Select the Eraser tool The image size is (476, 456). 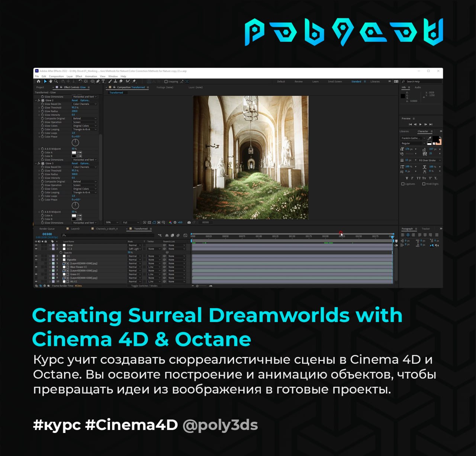(x=121, y=81)
